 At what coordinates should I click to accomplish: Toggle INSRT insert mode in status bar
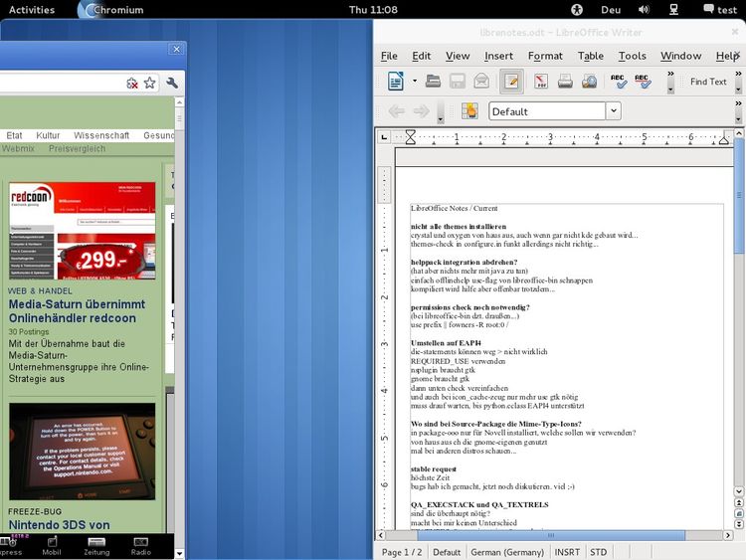point(567,552)
